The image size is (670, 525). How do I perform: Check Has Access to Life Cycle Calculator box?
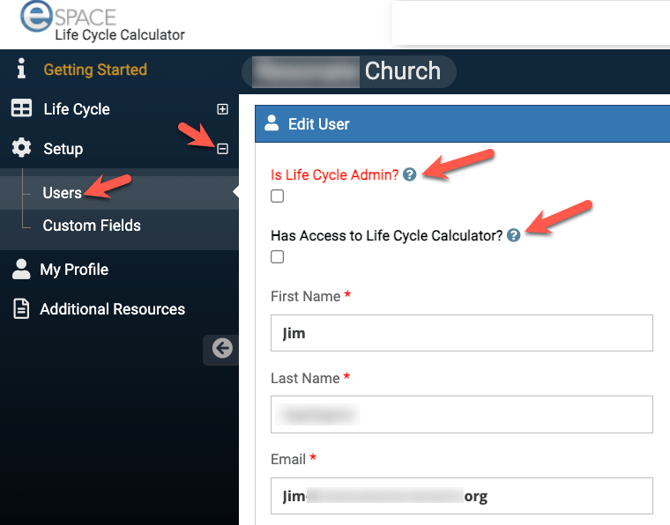click(278, 257)
